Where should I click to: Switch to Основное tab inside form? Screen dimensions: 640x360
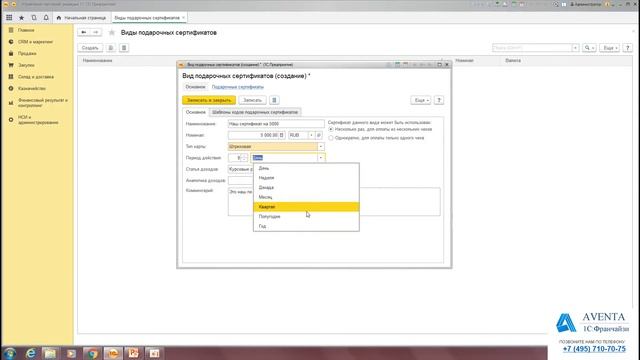(x=196, y=112)
